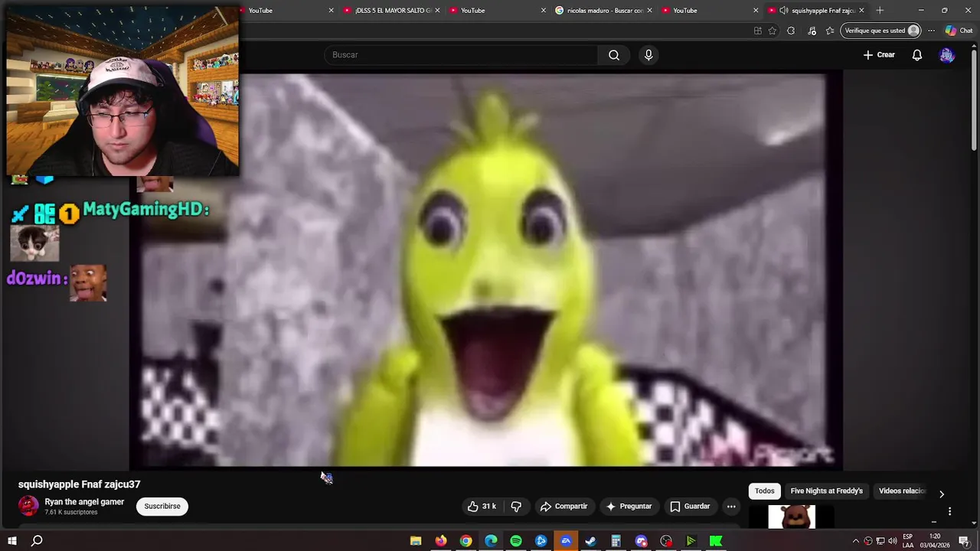Click the Verifique que es usted profile button

click(x=881, y=31)
